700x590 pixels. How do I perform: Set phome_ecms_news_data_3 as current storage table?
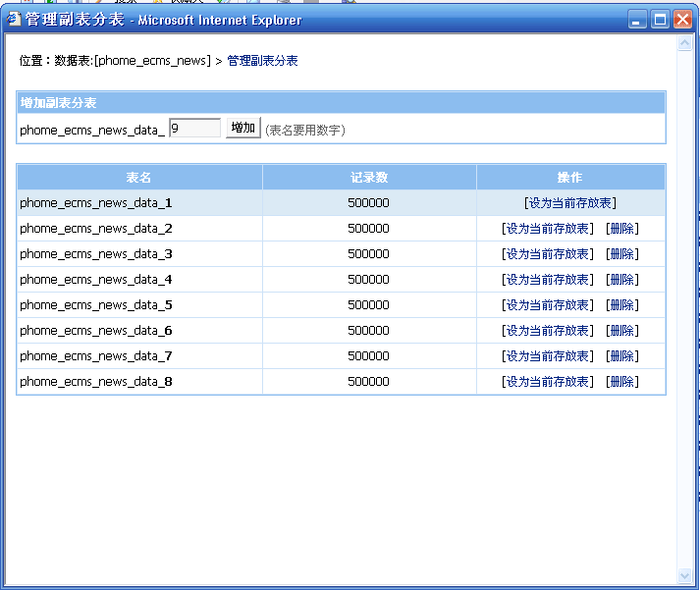pyautogui.click(x=548, y=254)
